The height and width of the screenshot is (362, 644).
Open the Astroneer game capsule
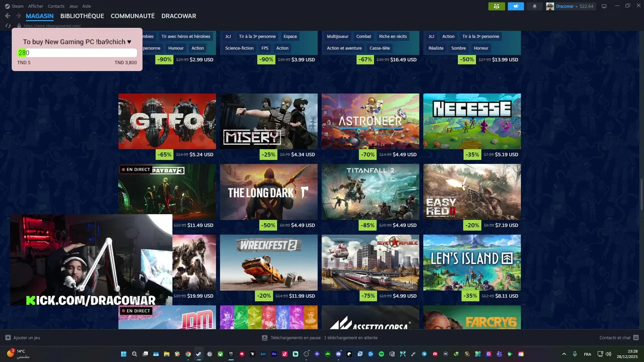(x=370, y=121)
